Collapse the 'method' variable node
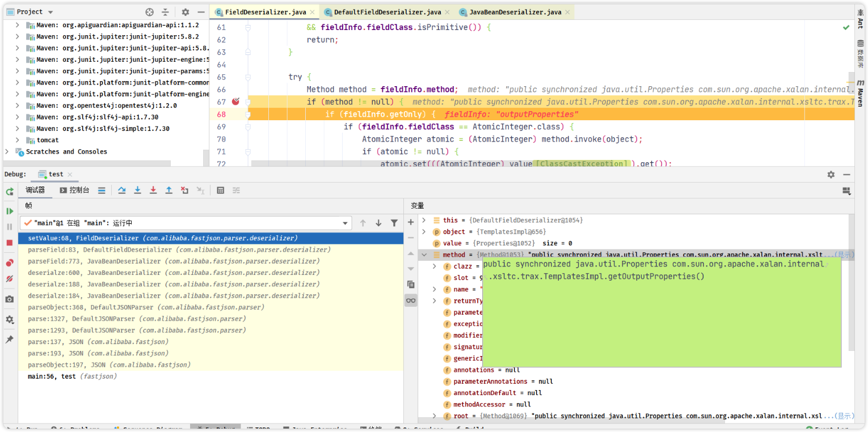Viewport: 868px width, 432px height. coord(424,255)
